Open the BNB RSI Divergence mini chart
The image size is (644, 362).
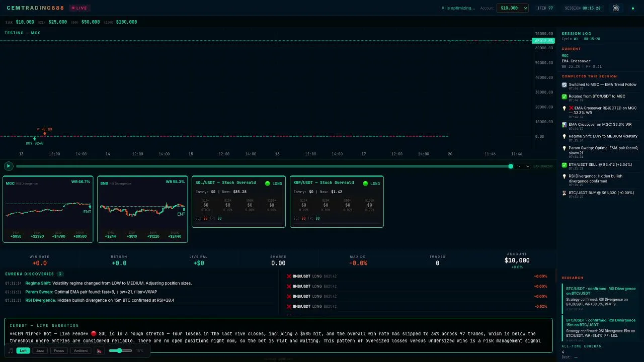click(142, 209)
